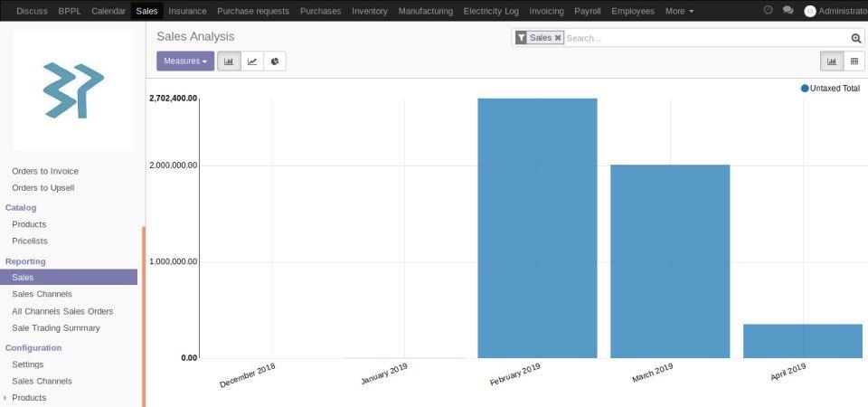
Task: Open the Manufacturing app menu
Action: [425, 11]
